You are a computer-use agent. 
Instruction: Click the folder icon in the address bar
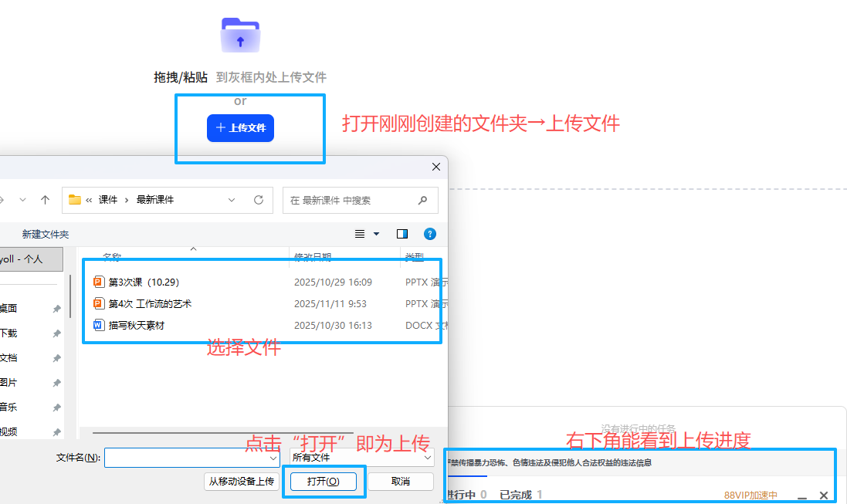(x=75, y=200)
